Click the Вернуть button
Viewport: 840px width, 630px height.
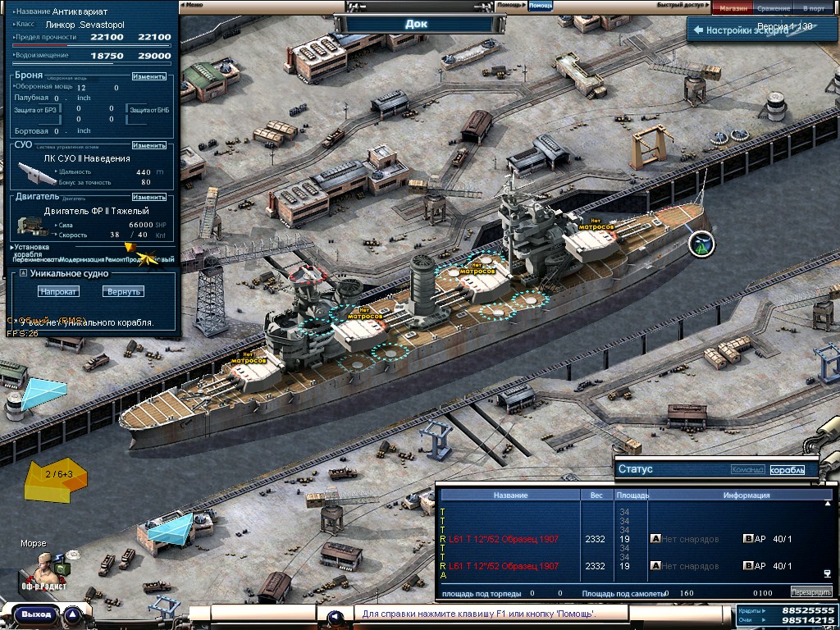tap(123, 291)
